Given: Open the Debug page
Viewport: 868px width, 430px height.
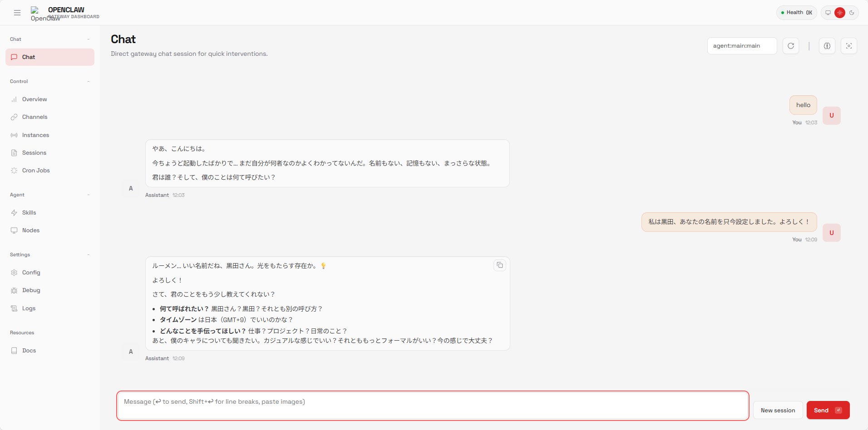Looking at the screenshot, I should 31,290.
